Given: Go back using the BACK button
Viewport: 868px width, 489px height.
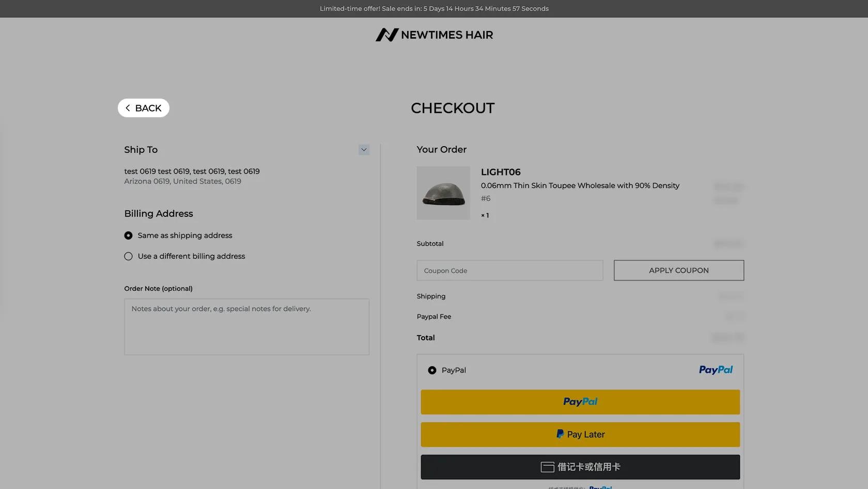Looking at the screenshot, I should tap(144, 108).
